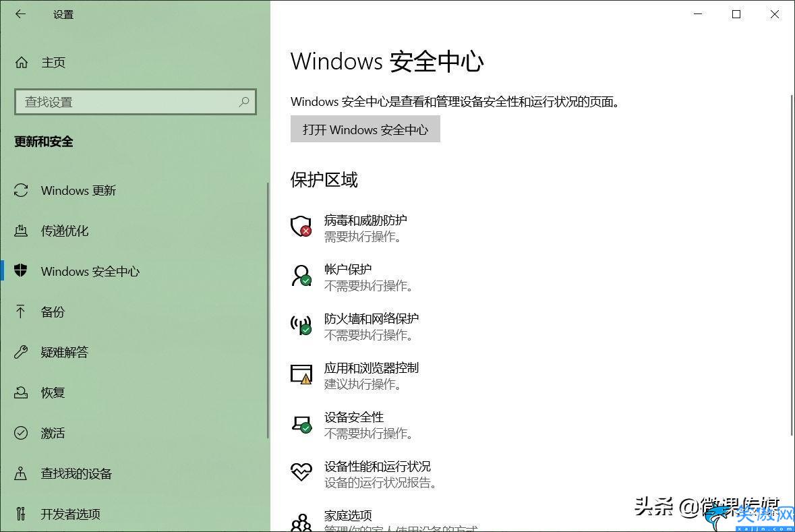
Task: Select Windows 更新 in sidebar
Action: 134,190
